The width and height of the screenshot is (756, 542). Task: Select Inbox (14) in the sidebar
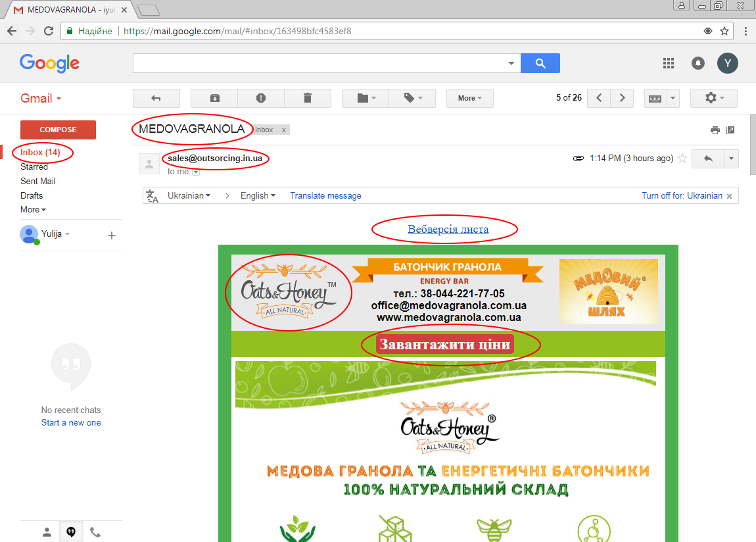point(40,152)
